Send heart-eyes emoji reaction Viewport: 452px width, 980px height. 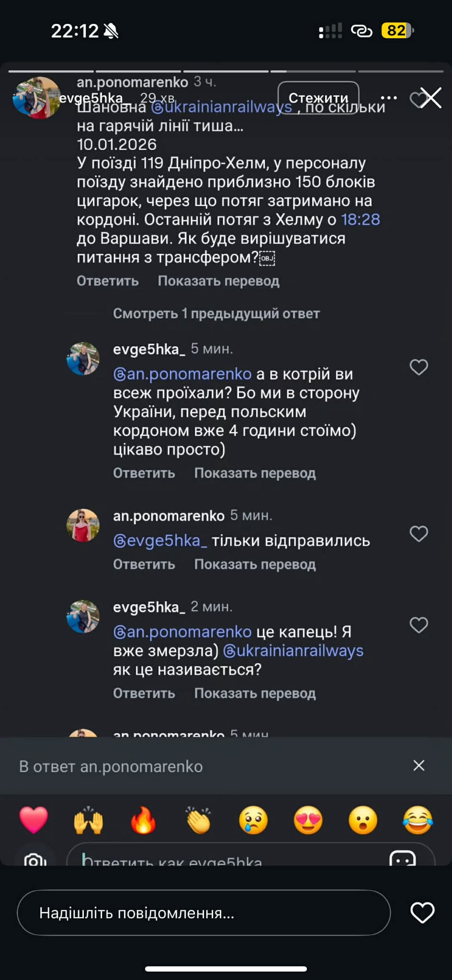point(308,820)
